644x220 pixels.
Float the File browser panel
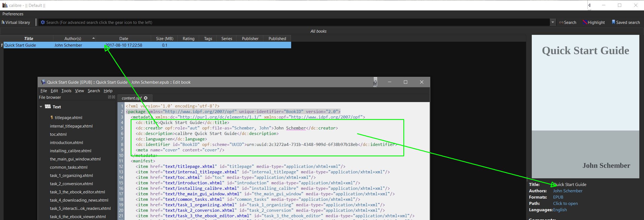coord(109,97)
